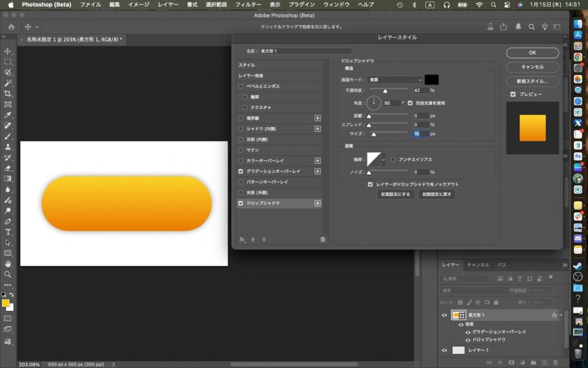
Task: Hide the レイヤー 1 layer
Action: (444, 350)
